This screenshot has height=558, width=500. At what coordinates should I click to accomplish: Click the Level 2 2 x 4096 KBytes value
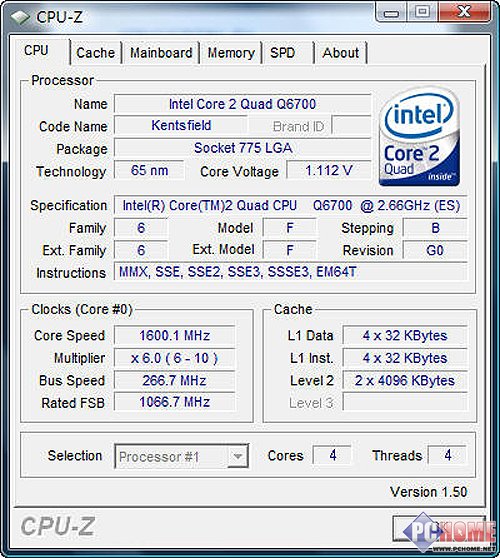[405, 380]
